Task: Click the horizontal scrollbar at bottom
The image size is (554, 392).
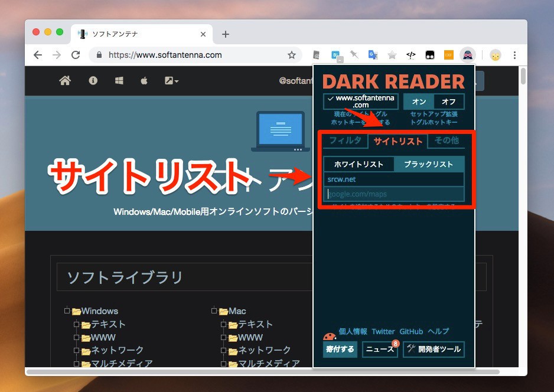Action: tap(263, 371)
